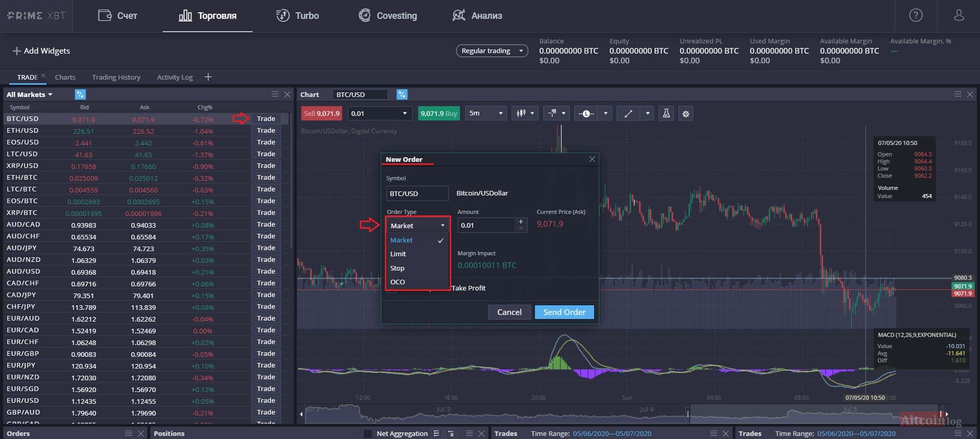Open the Covesting menu item

tap(388, 16)
